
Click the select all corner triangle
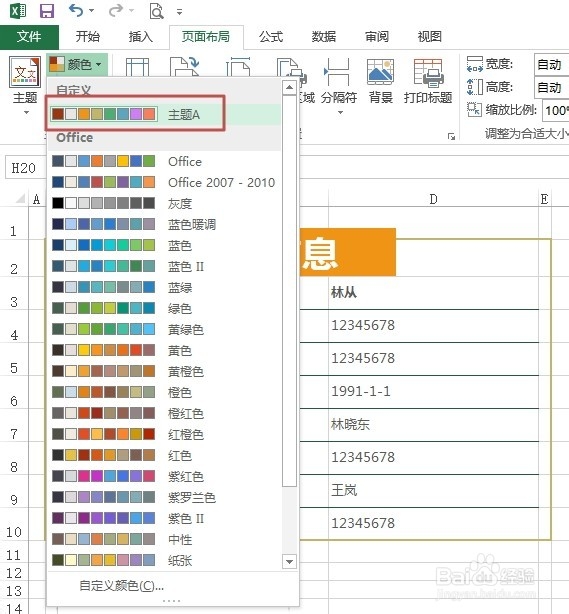coord(20,199)
